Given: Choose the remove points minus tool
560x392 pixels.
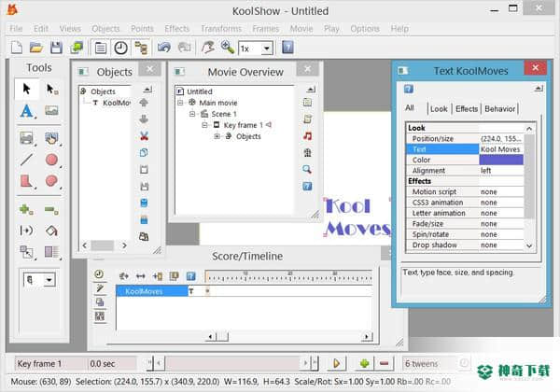Looking at the screenshot, I should coord(51,210).
